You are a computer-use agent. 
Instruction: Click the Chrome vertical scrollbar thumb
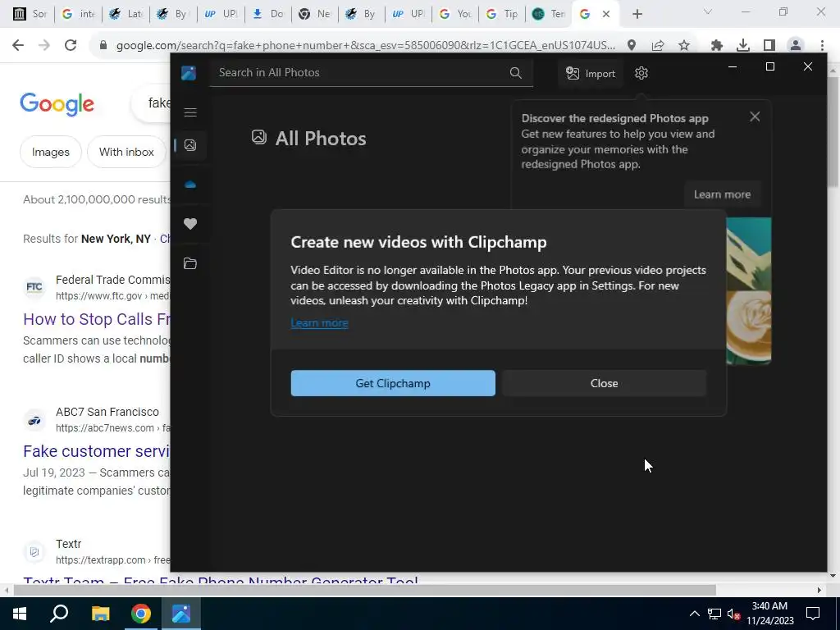[x=833, y=131]
